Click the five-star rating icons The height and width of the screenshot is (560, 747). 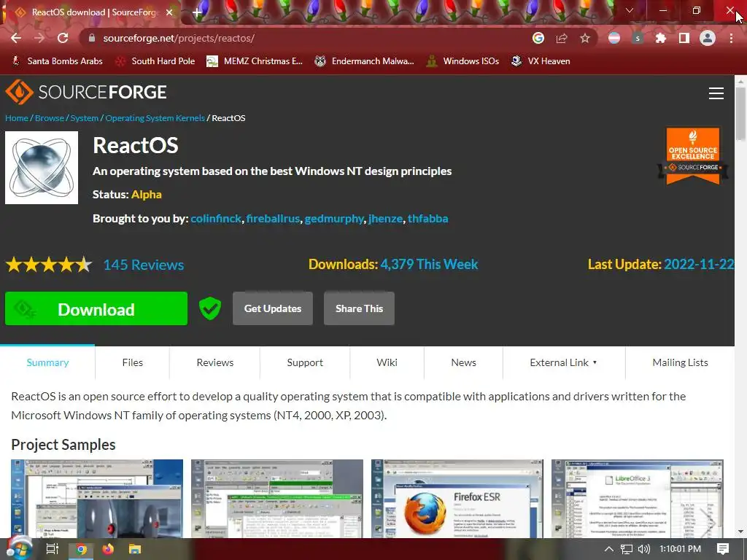coord(49,264)
